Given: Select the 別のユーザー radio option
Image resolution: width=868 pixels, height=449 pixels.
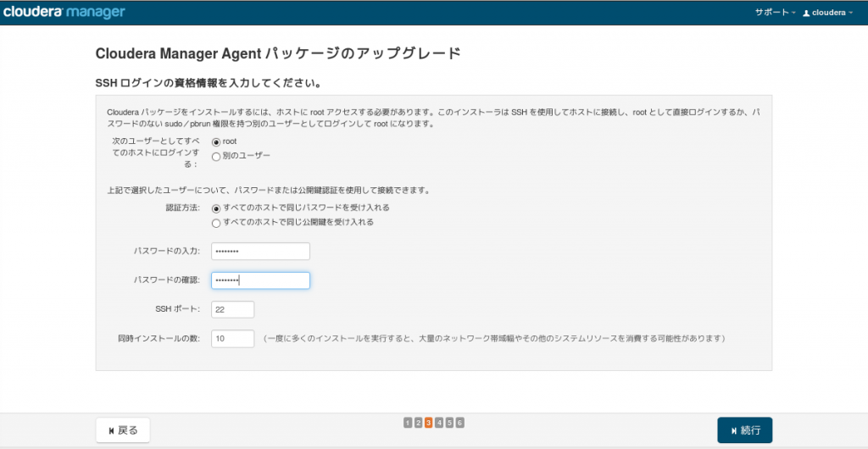Looking at the screenshot, I should (x=216, y=157).
